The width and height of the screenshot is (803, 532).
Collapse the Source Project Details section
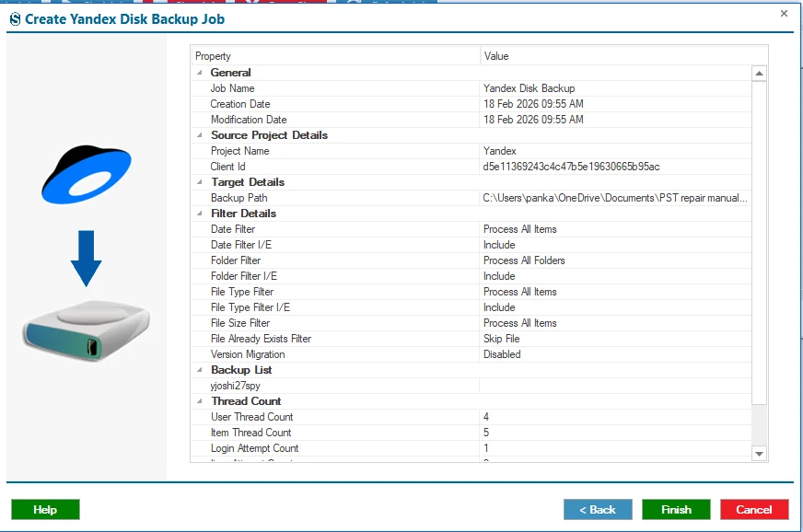(x=200, y=135)
